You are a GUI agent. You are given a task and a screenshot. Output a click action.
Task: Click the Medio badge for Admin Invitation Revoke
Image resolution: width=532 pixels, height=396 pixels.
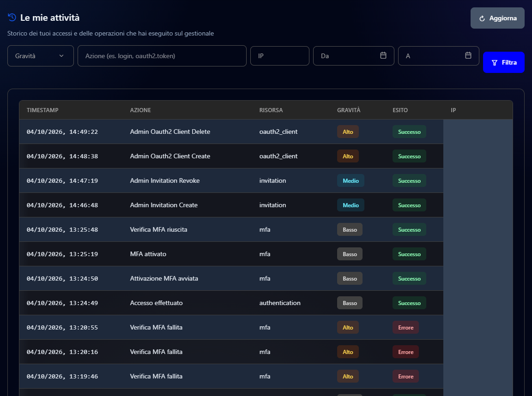coord(351,181)
